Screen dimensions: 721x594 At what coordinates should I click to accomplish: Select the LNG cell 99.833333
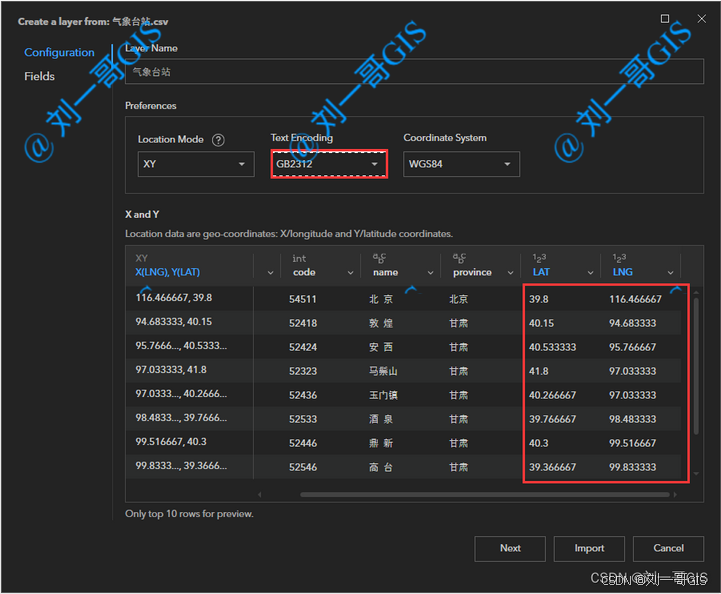pyautogui.click(x=633, y=467)
